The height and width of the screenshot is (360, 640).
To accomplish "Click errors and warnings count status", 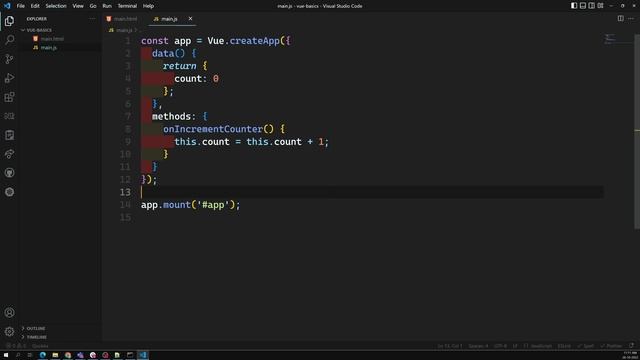I will [16, 346].
